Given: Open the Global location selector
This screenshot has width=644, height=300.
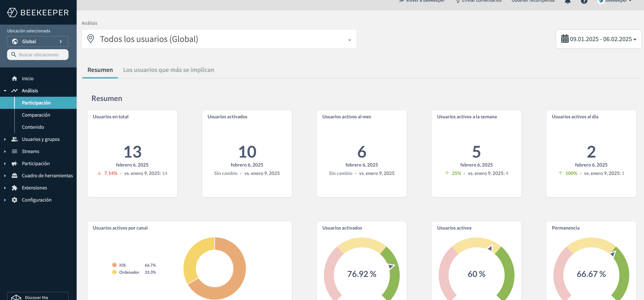Looking at the screenshot, I should pos(38,41).
